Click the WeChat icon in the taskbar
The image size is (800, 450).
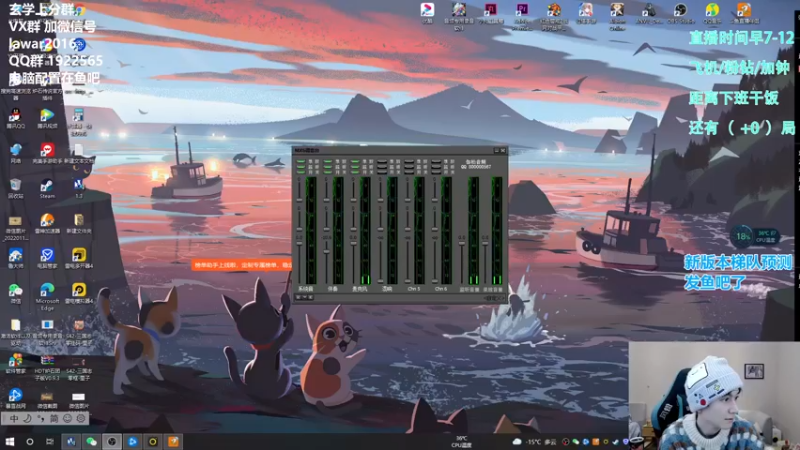coord(91,441)
